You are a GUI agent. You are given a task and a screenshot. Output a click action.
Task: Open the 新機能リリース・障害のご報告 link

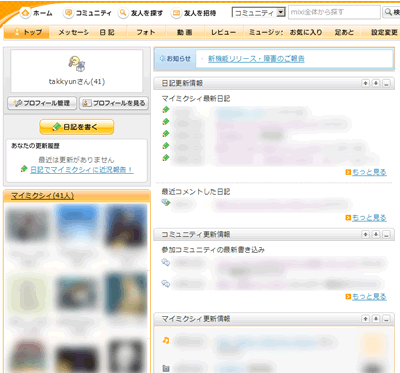(256, 59)
